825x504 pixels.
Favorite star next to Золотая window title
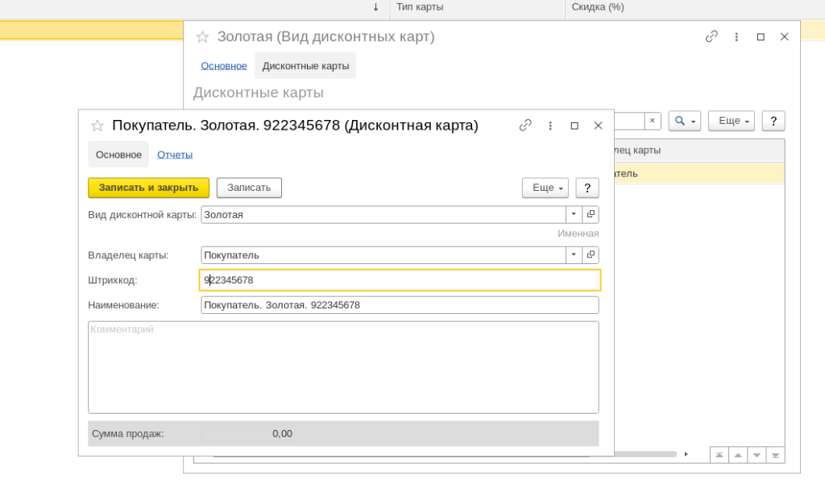click(x=202, y=37)
